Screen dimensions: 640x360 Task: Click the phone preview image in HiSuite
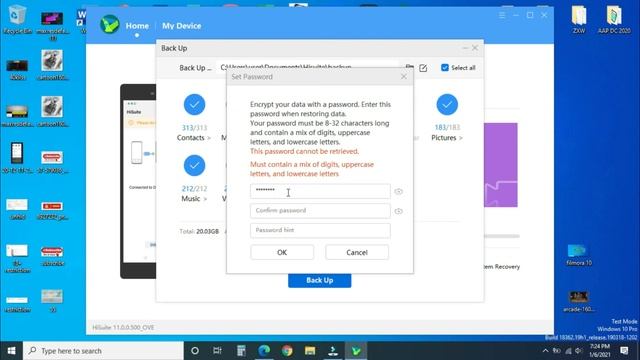138,181
